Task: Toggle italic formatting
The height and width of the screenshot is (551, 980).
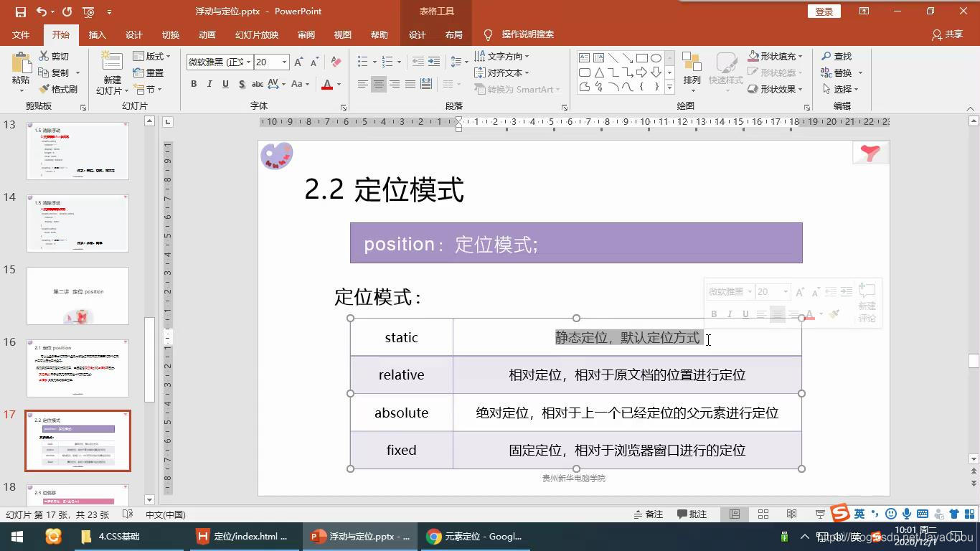Action: coord(209,84)
